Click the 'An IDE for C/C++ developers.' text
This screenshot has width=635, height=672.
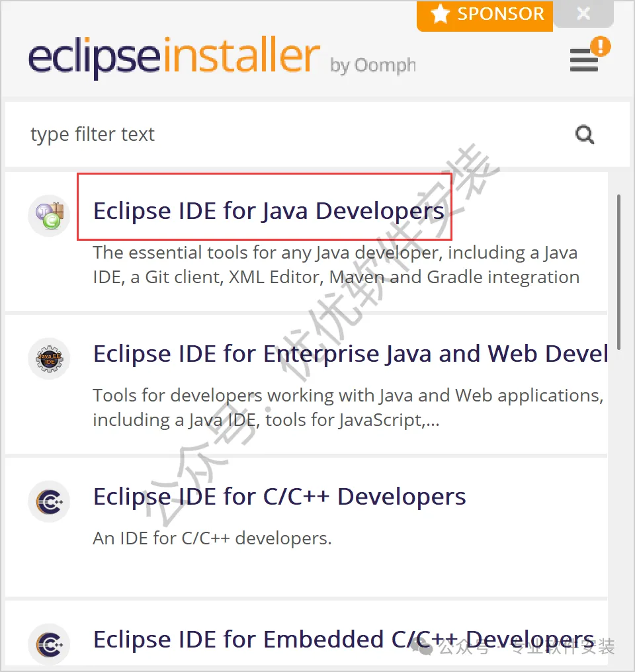point(212,538)
